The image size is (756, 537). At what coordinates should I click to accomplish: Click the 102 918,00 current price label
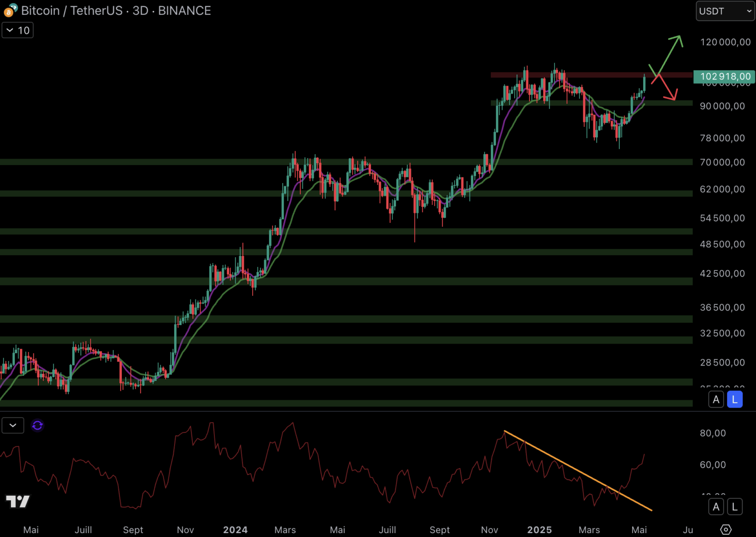(x=725, y=77)
